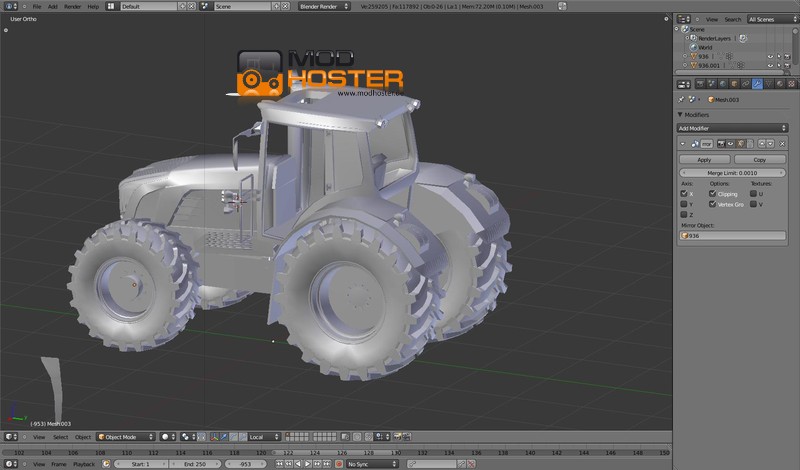The image size is (800, 470).
Task: Open the Material properties tab
Action: (780, 84)
